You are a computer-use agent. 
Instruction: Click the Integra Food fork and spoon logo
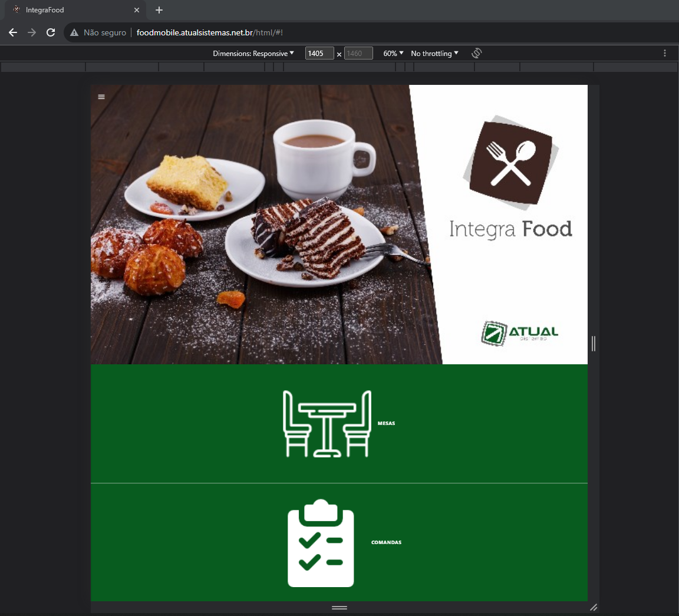pos(511,163)
